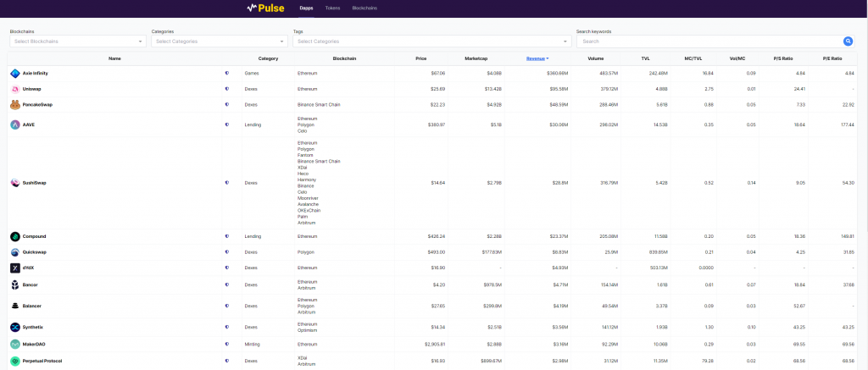
Task: Switch to the Blockchains tab
Action: click(364, 8)
